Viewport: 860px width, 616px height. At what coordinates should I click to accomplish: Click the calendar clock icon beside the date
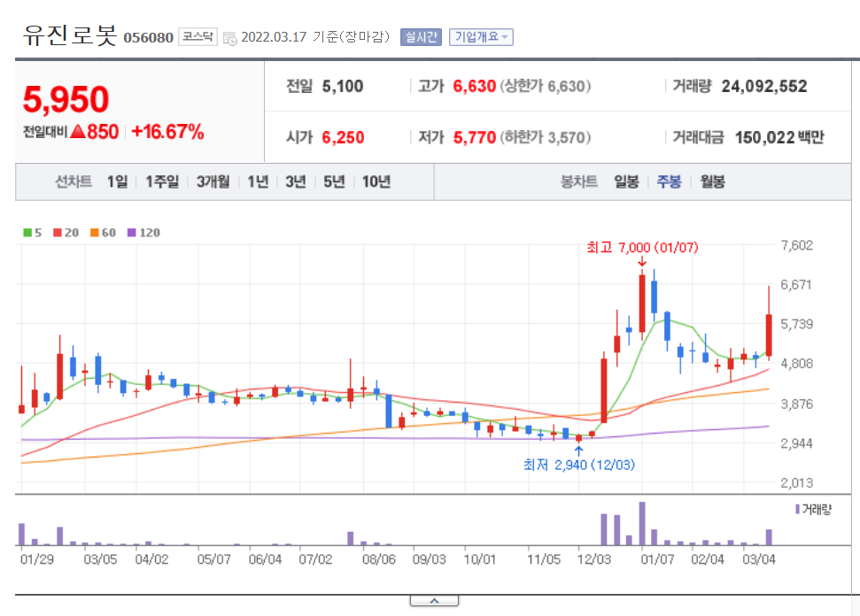coord(229,38)
